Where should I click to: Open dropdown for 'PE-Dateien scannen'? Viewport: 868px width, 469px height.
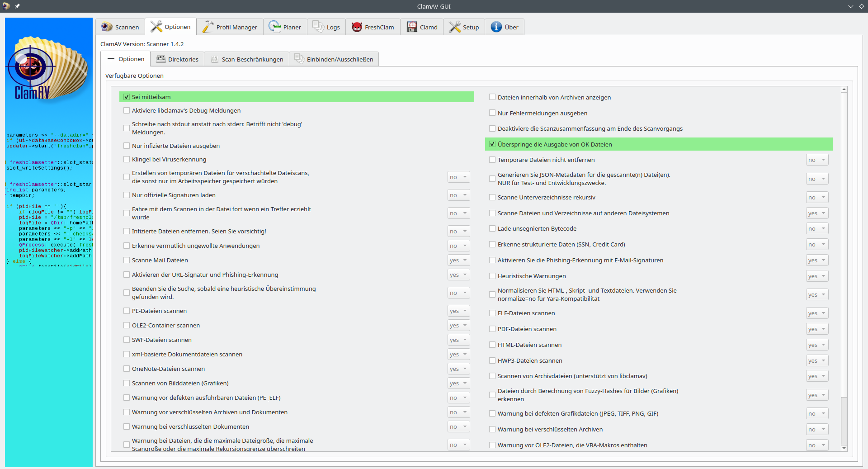click(x=458, y=311)
